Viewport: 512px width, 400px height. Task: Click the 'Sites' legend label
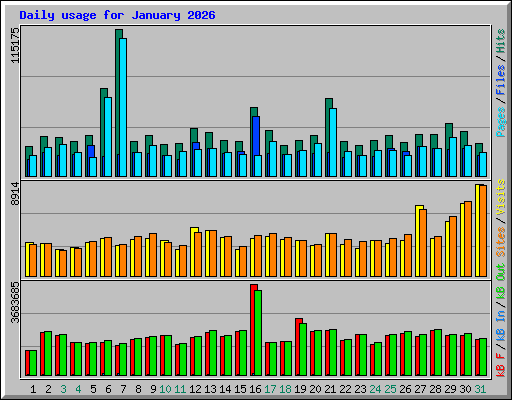pos(501,242)
